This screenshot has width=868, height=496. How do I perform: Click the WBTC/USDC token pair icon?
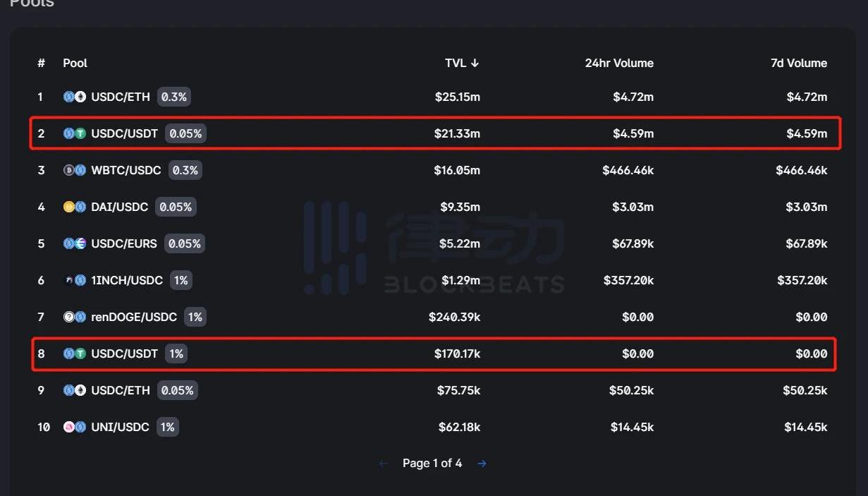tap(74, 170)
